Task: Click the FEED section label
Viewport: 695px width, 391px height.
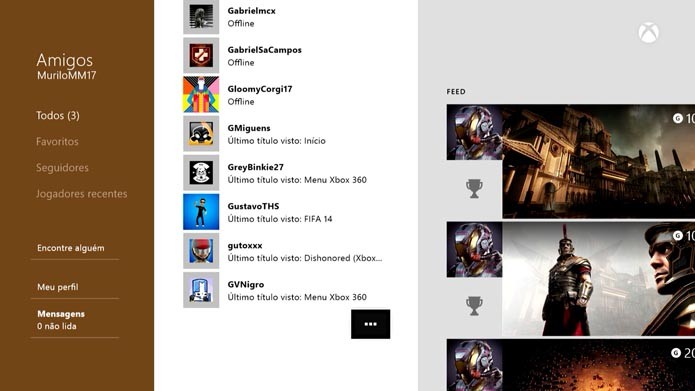Action: [456, 92]
